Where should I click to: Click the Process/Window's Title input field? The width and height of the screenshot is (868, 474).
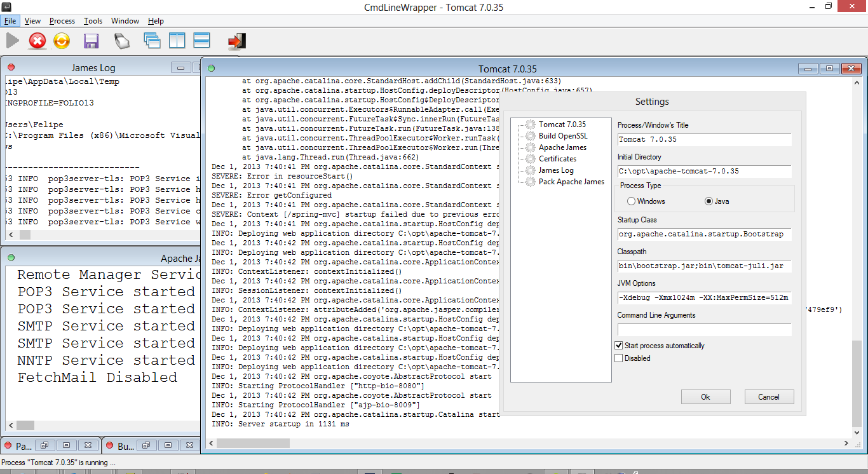(x=705, y=139)
